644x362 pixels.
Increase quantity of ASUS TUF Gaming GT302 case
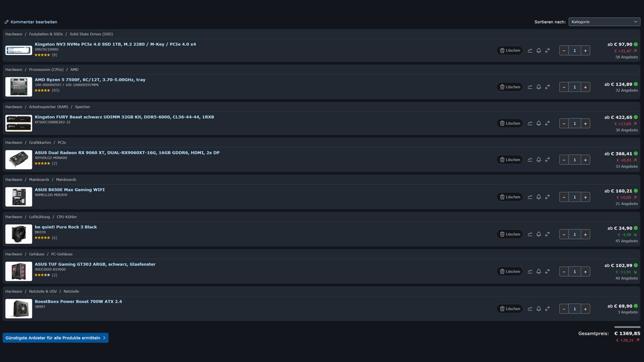[585, 271]
